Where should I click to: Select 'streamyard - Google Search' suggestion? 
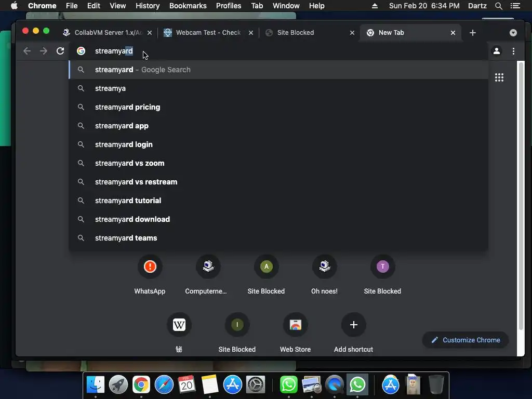click(x=278, y=70)
